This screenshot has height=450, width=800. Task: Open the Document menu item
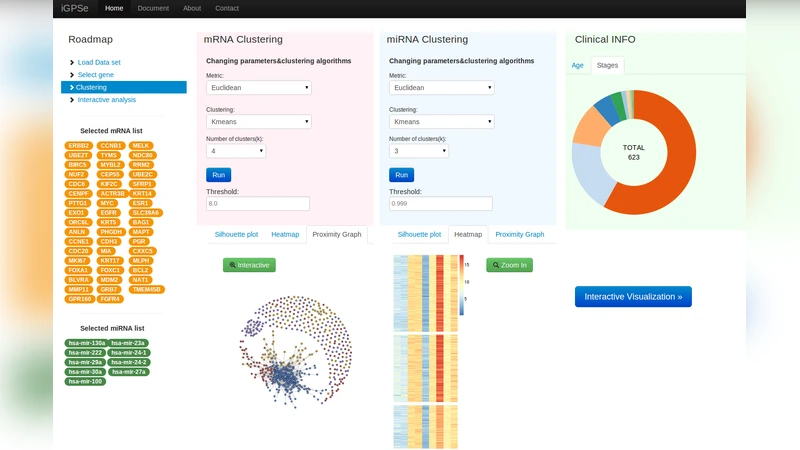tap(153, 8)
